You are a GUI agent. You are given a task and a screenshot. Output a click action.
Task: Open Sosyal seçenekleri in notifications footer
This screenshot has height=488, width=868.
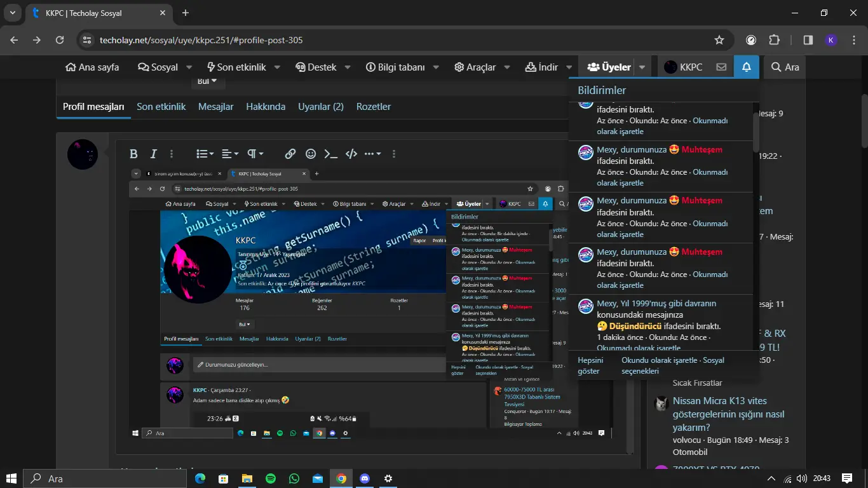[674, 365]
